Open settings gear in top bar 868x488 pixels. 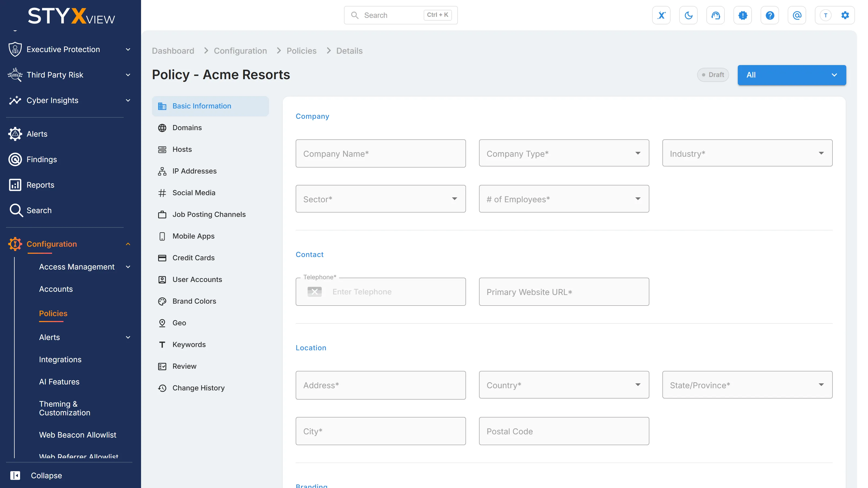(x=845, y=15)
